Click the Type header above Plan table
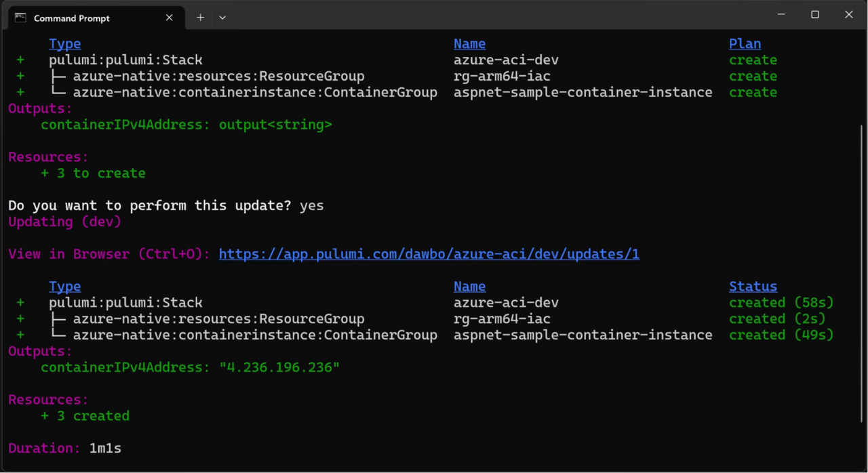Viewport: 868px width, 473px height. (64, 43)
